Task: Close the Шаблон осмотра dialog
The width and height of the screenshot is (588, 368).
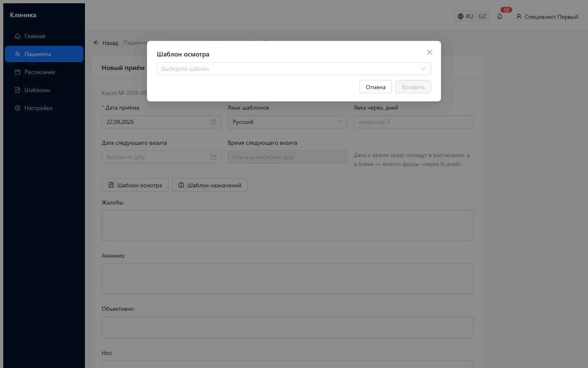Action: click(x=429, y=52)
